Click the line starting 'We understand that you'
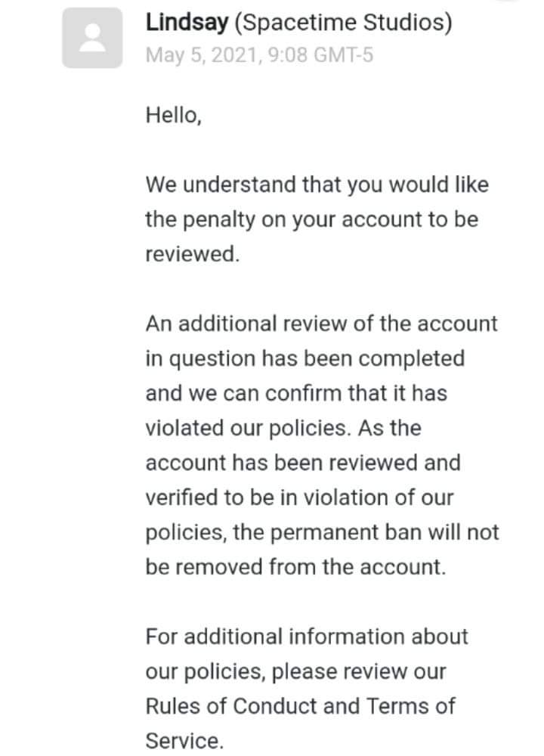Image resolution: width=544 pixels, height=756 pixels. pyautogui.click(x=317, y=184)
